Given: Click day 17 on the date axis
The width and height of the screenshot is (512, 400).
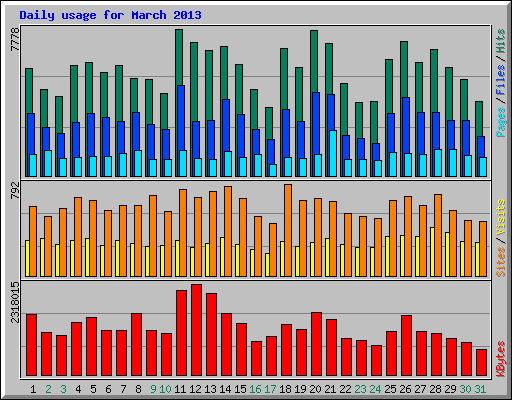Looking at the screenshot, I should point(270,389).
